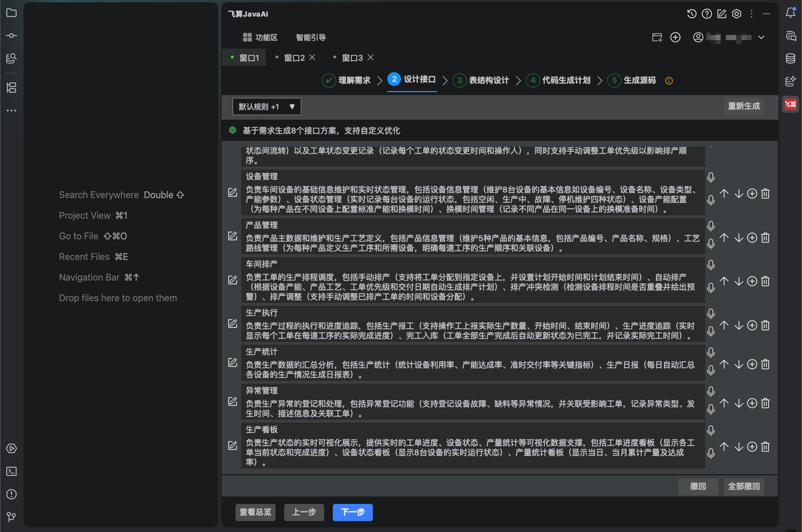Open the Terminal icon in left sidebar
Image resolution: width=802 pixels, height=532 pixels.
coord(11,471)
